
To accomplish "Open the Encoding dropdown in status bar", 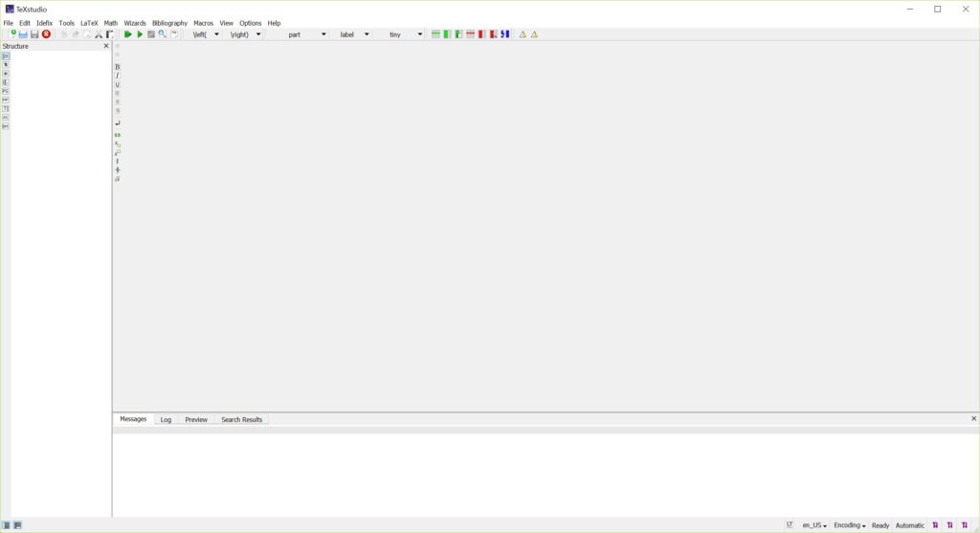I will [850, 525].
